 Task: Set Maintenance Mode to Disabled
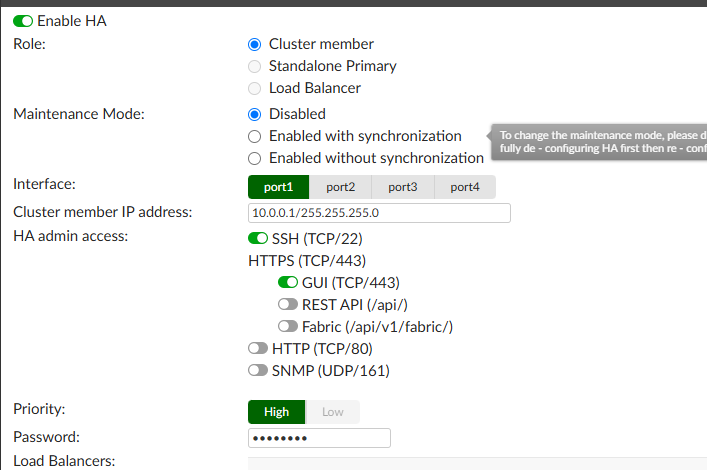pos(254,114)
